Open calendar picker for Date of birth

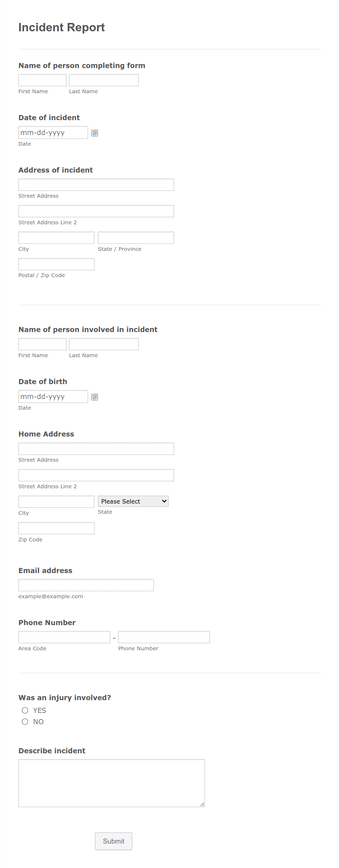click(x=94, y=397)
